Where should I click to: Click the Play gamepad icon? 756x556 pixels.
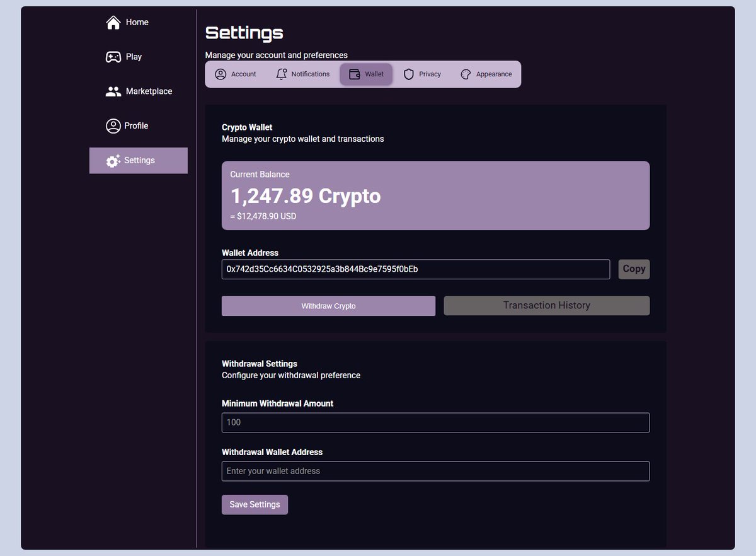point(113,57)
